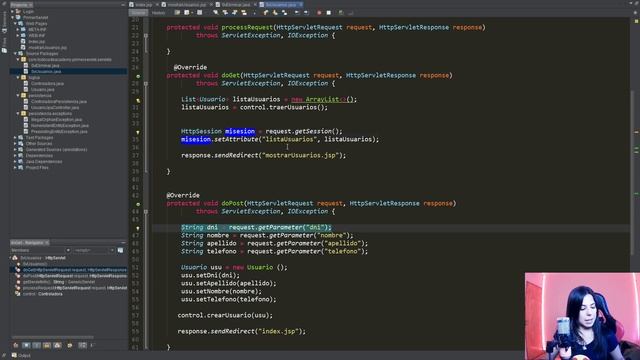Open the Members dropdown in Navigator
The image size is (640, 360).
tap(40, 250)
